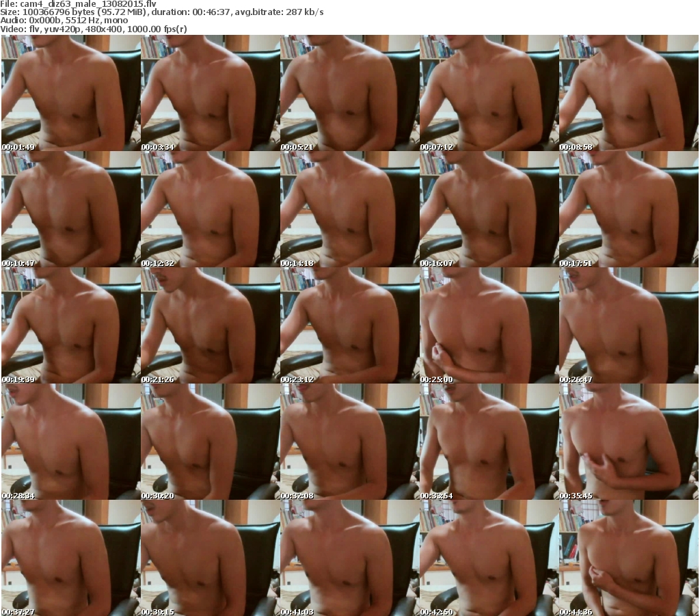Choose the thumbnail at 00:30:20
Screen dimensions: 700x616
coord(211,442)
